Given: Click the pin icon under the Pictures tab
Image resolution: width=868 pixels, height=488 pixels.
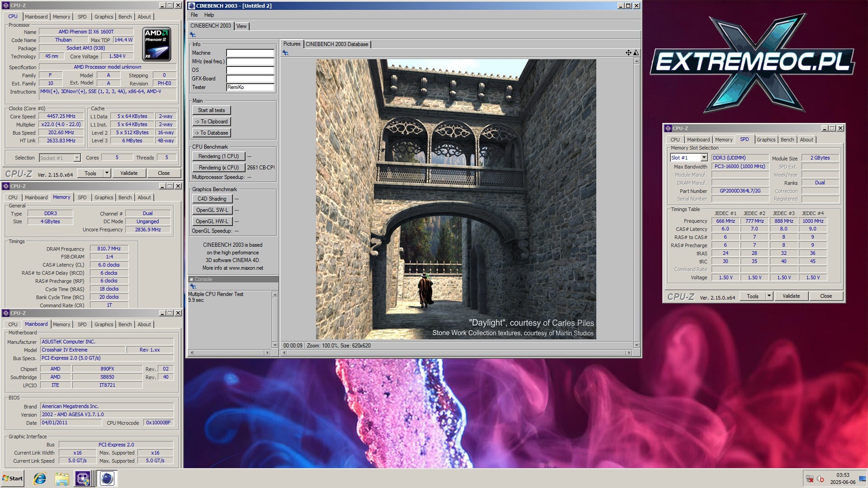Looking at the screenshot, I should tap(285, 53).
